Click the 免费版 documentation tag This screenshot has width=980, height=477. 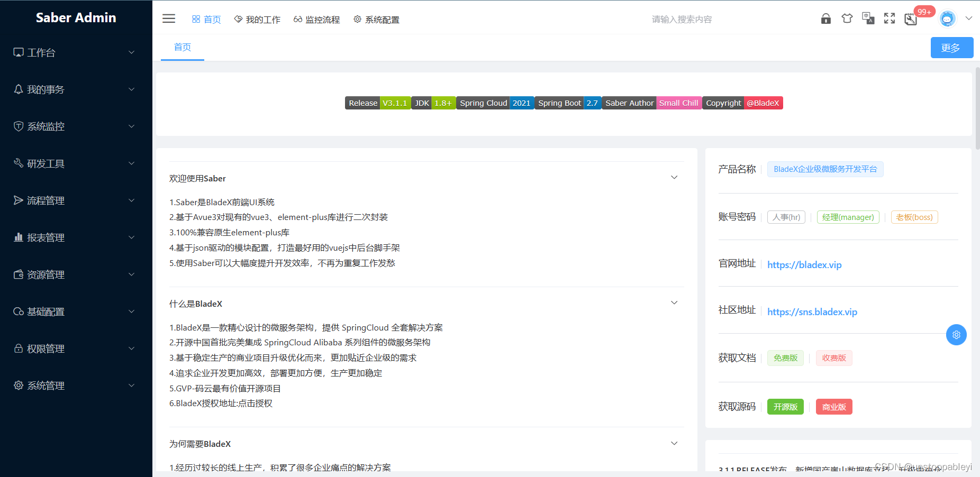(x=785, y=358)
